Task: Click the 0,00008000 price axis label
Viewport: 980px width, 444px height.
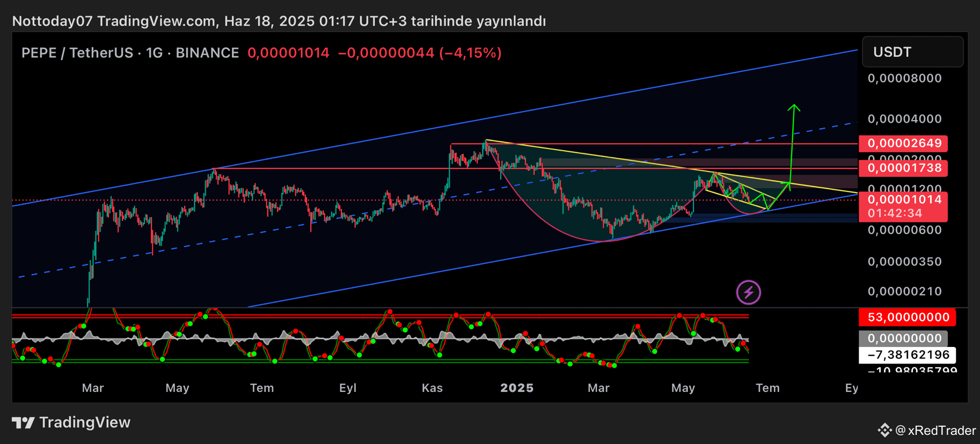Action: coord(905,78)
